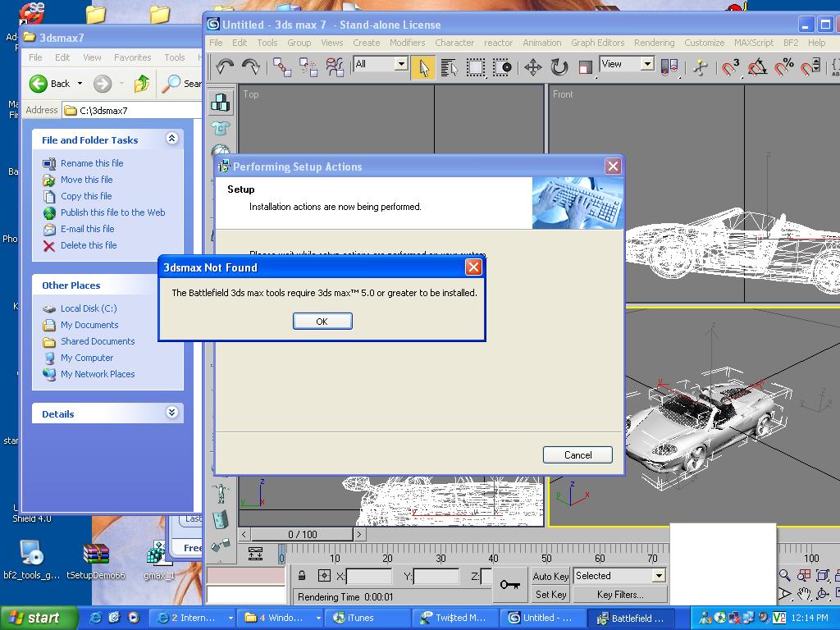Click the reactor rigid body cubes icon
This screenshot has width=840, height=630.
point(220,102)
